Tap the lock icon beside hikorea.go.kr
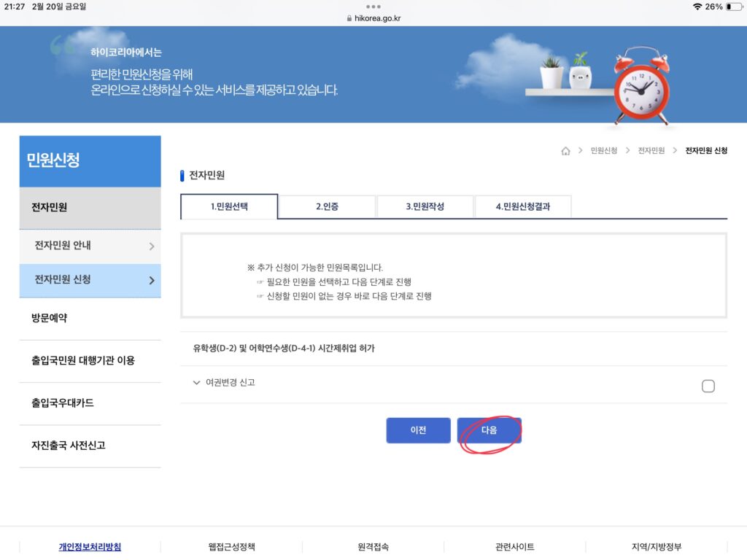 [349, 18]
